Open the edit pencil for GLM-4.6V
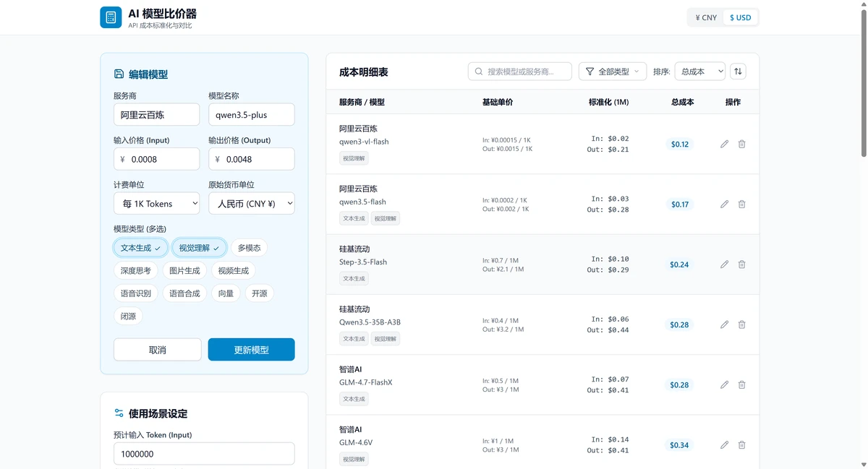This screenshot has height=469, width=868. pos(724,445)
